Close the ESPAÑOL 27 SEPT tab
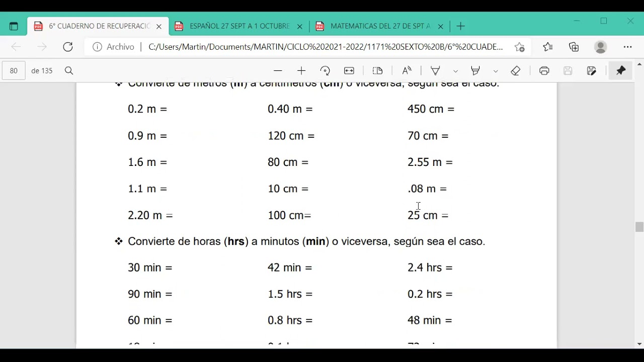Viewport: 644px width, 362px height. 300,26
